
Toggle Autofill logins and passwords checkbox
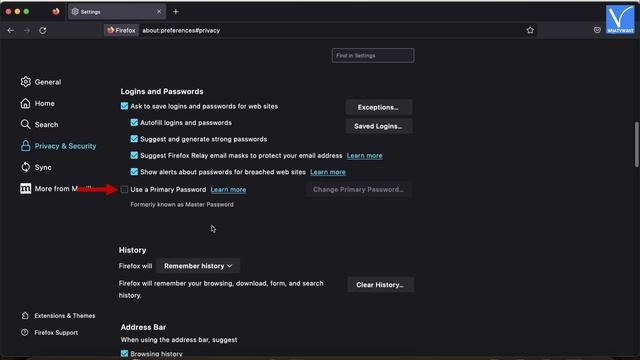coord(134,122)
